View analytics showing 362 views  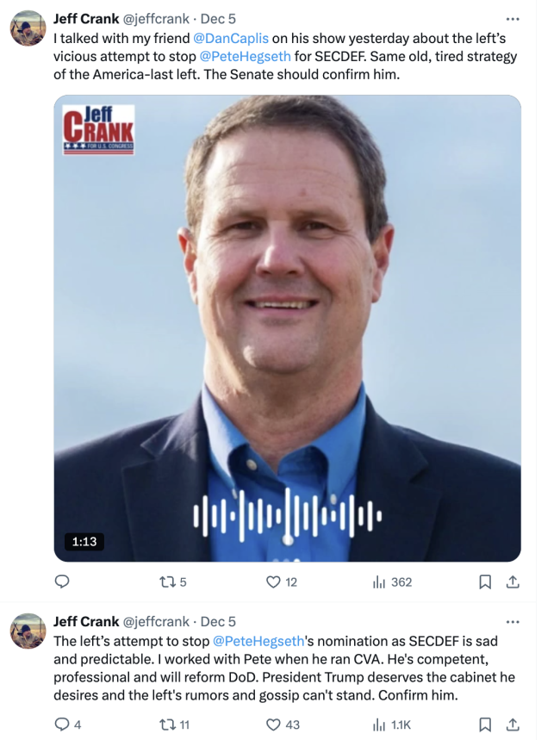[392, 581]
